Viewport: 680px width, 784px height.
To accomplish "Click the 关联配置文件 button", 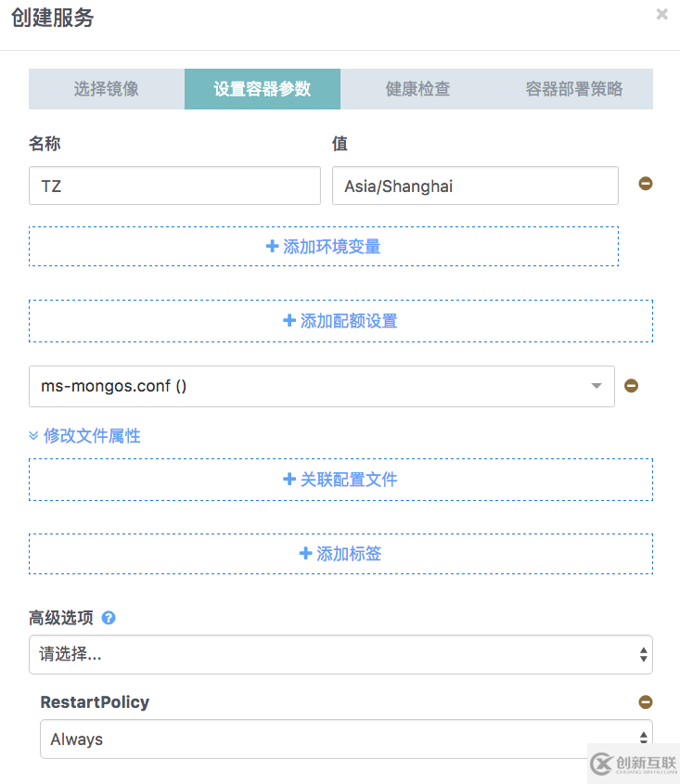I will pos(340,480).
